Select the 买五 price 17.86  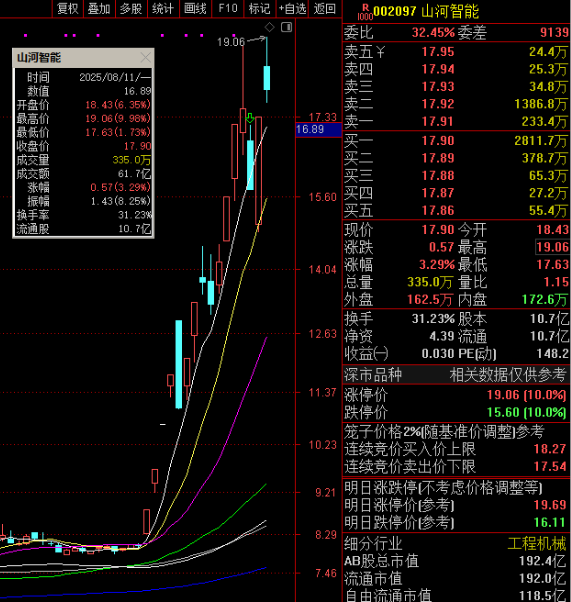coord(438,210)
